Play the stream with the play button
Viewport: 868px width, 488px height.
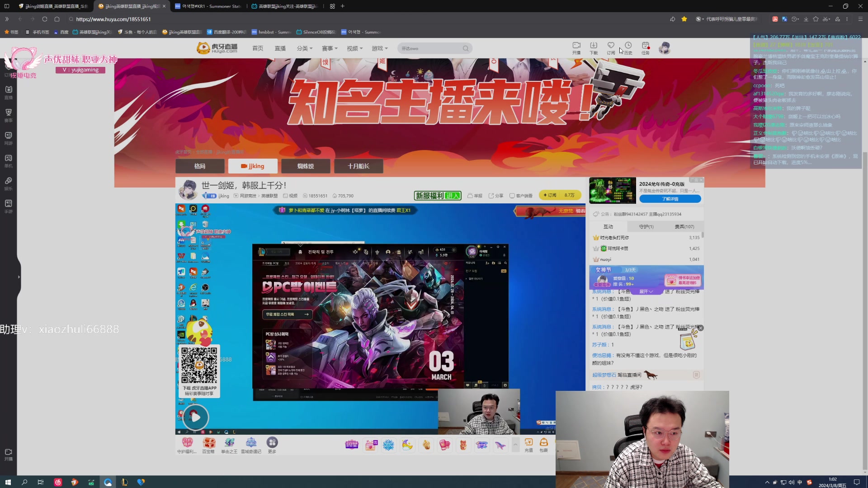click(x=196, y=417)
